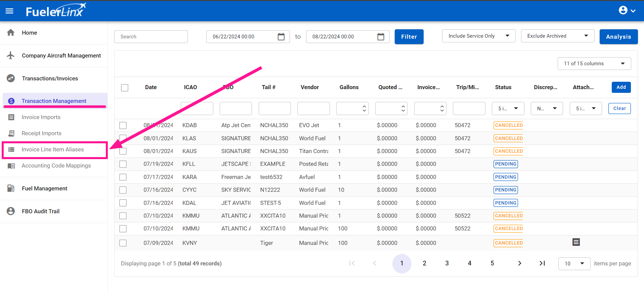Go to the next page arrow

click(x=519, y=263)
